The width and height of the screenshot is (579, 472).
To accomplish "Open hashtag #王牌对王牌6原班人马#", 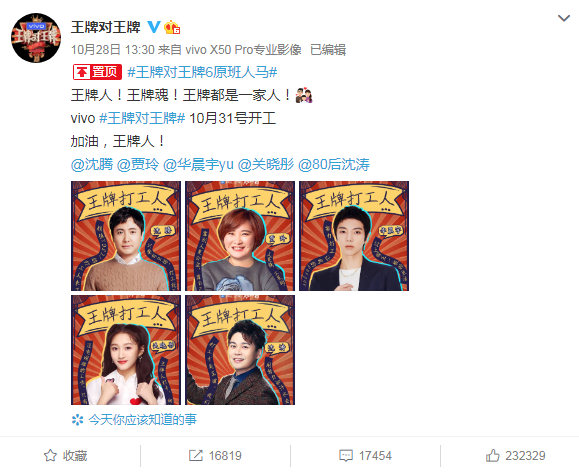I will pyautogui.click(x=202, y=72).
